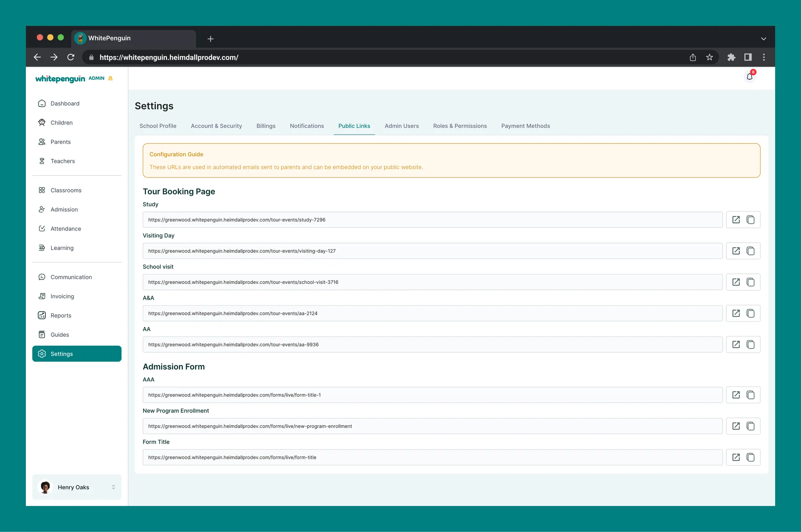Open Visiting Day link externally
Image resolution: width=801 pixels, height=532 pixels.
tap(736, 251)
